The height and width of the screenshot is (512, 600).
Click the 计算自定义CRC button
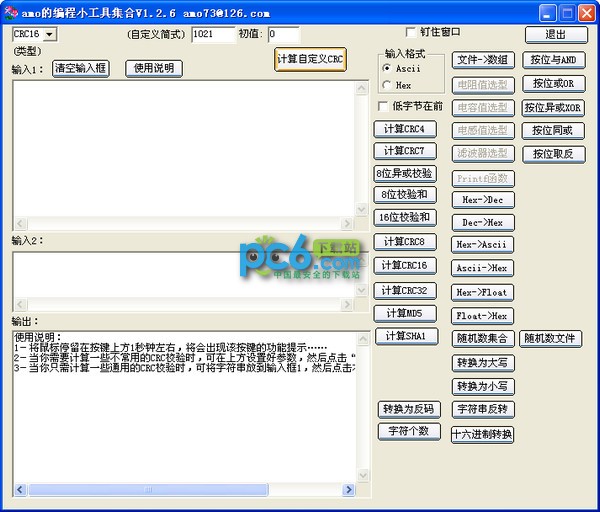310,59
